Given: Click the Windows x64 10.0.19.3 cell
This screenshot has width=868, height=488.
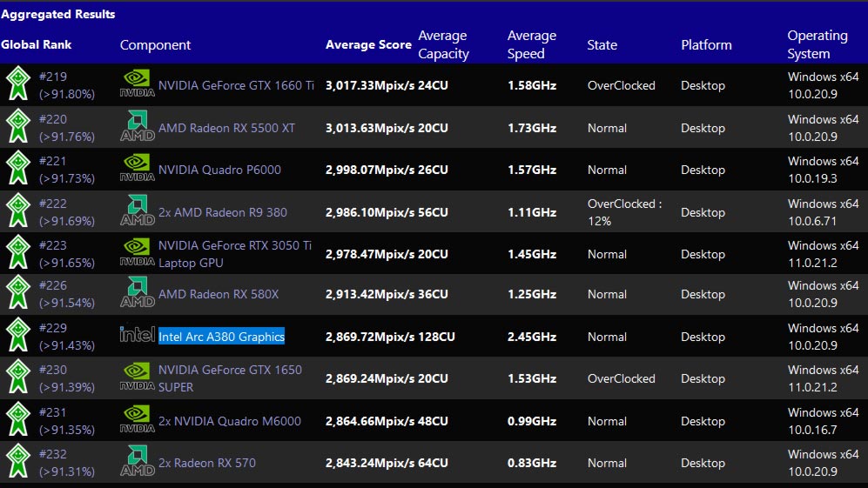Looking at the screenshot, I should pos(823,170).
